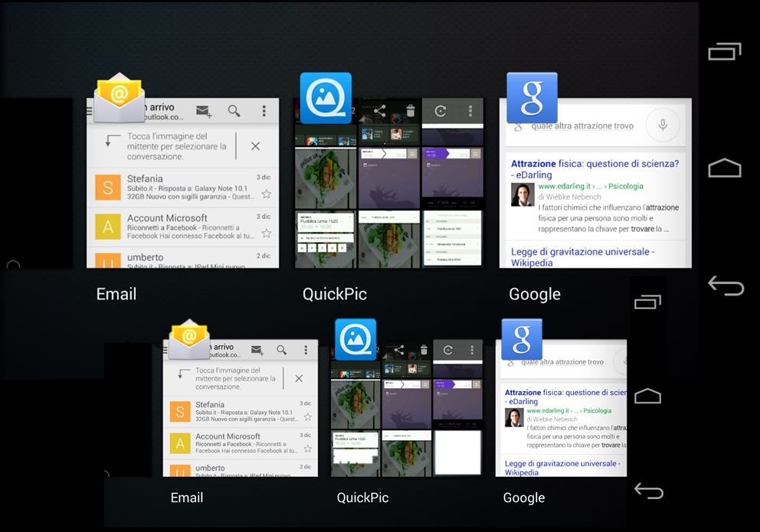
Task: Open the three-dot overflow menu in the upper QuickPic preview
Action: pos(470,111)
